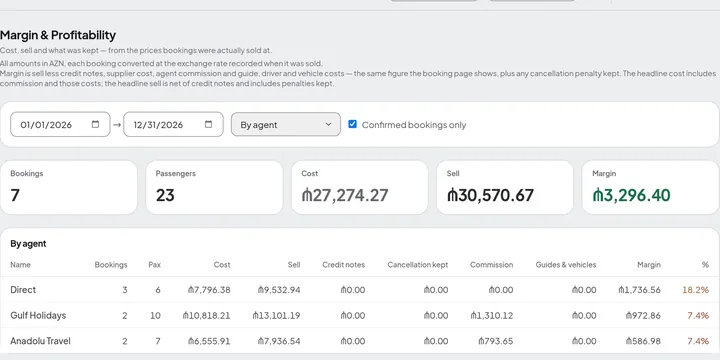Image resolution: width=720 pixels, height=360 pixels.
Task: Click Anadolu Travel cost ₼6,555.91
Action: (209, 341)
